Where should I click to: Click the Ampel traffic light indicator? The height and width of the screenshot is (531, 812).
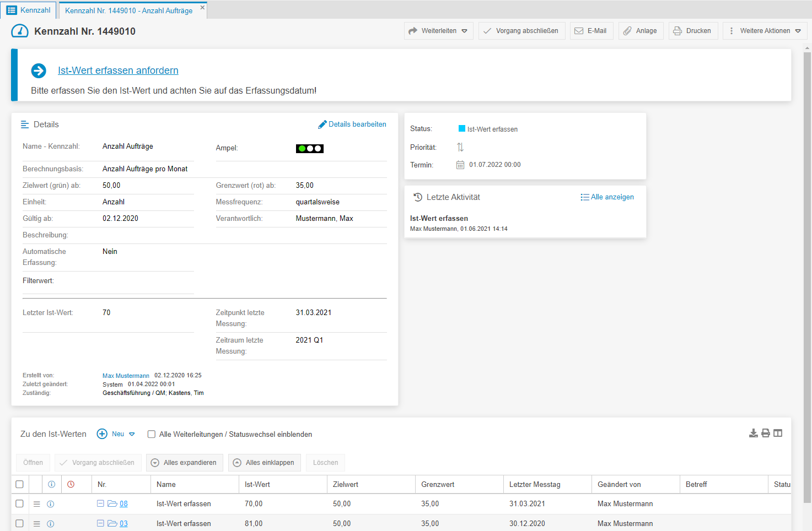310,149
